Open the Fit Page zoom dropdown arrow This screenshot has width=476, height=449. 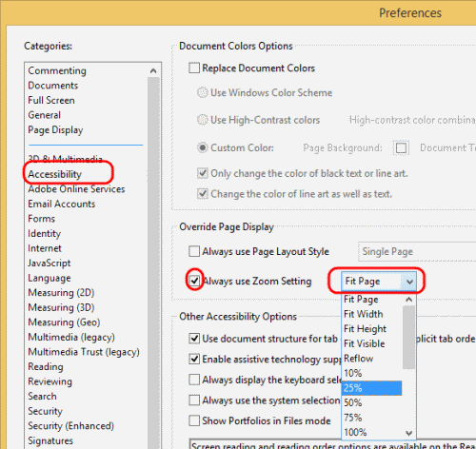[x=409, y=282]
